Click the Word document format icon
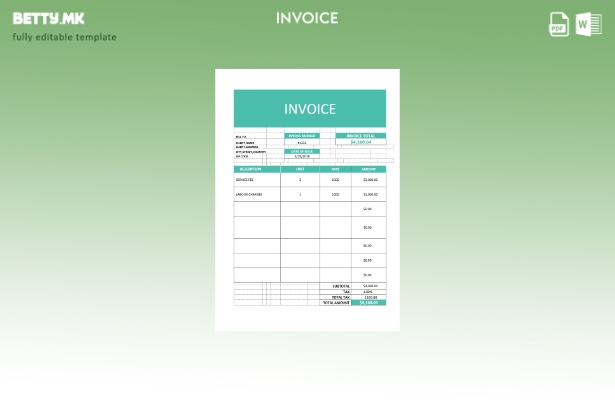 [587, 25]
